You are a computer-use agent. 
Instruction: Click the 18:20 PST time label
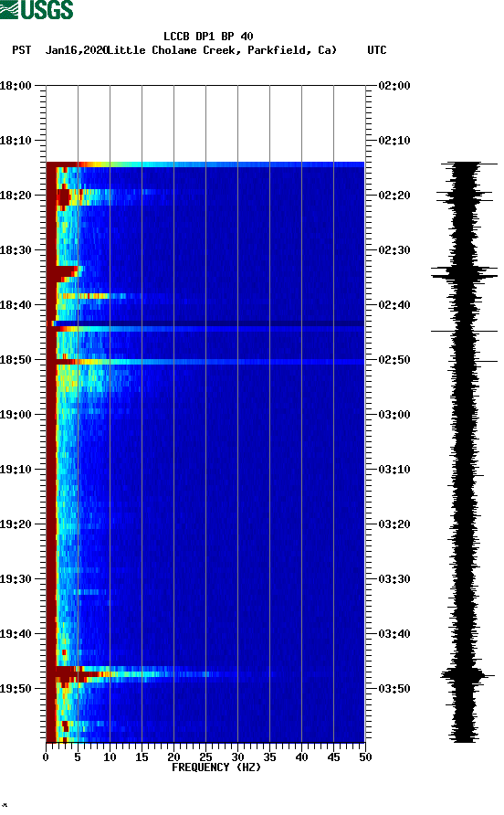pos(16,195)
